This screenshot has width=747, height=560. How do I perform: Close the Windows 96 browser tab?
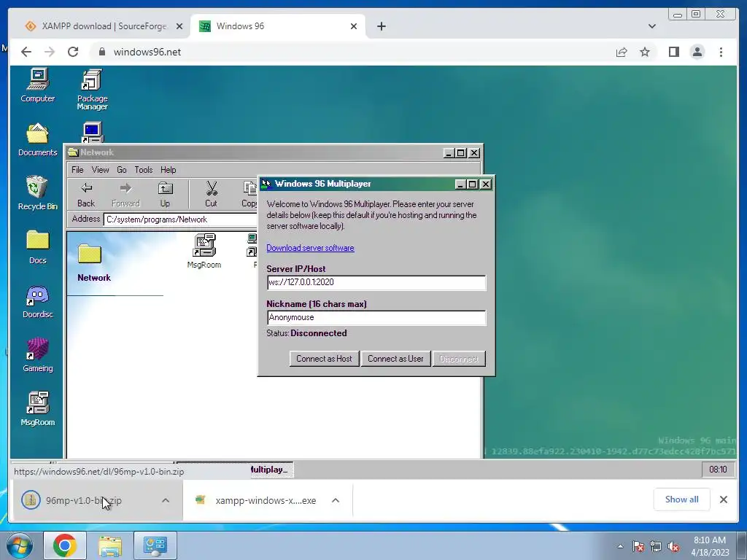tap(354, 26)
